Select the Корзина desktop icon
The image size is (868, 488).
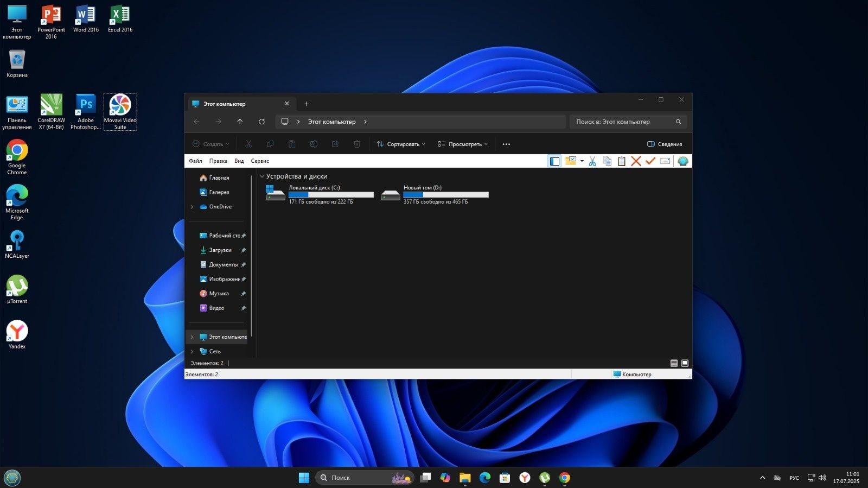point(17,64)
